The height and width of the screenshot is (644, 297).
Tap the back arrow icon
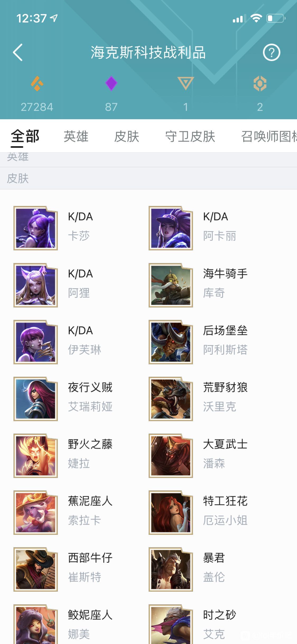(18, 52)
